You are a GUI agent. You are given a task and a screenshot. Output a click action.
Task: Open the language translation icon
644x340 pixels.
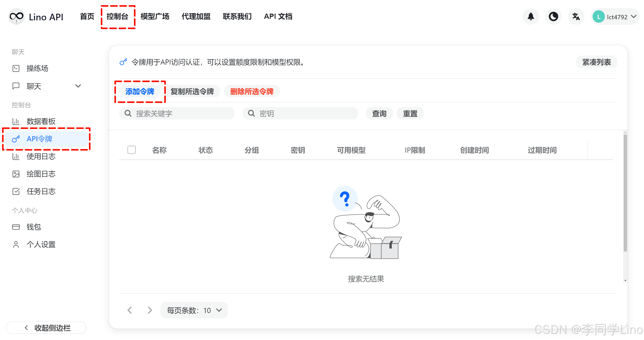tap(576, 17)
